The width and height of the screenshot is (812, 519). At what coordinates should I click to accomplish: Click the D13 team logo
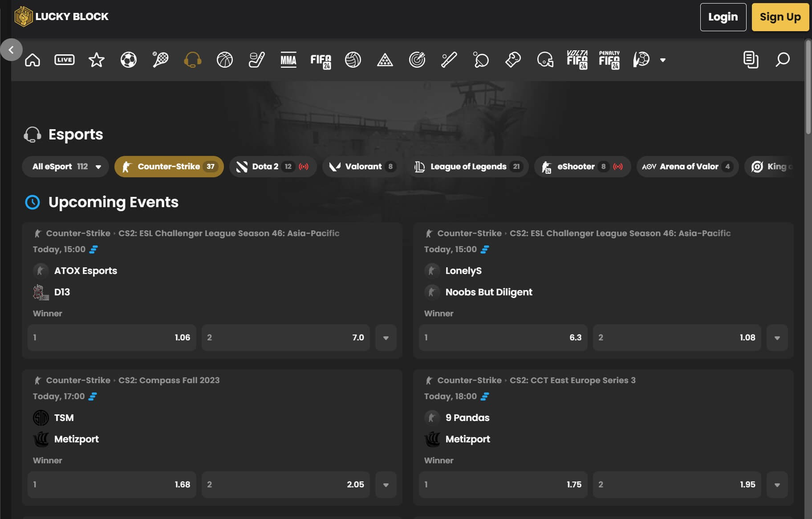pos(41,292)
